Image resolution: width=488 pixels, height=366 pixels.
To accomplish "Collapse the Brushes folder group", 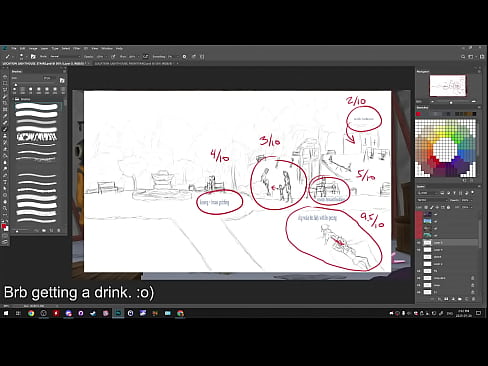I will pos(14,99).
